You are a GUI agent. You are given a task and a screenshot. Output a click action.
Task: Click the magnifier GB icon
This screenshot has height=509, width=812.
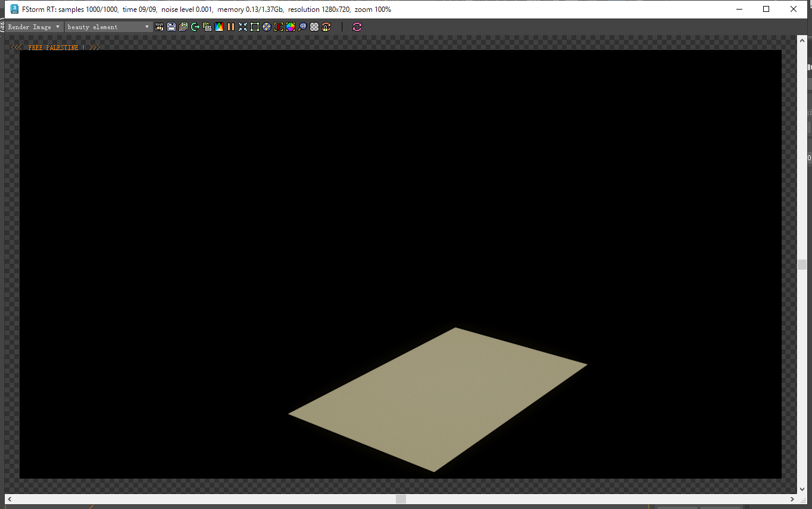302,27
